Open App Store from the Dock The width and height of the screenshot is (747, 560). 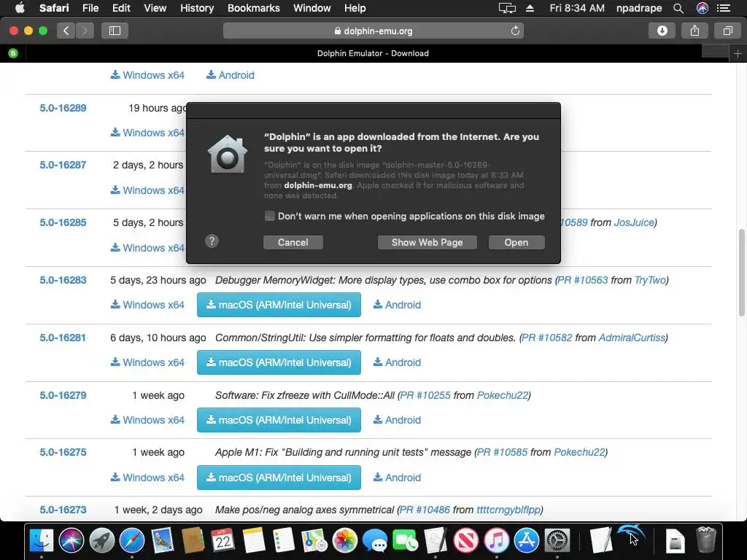click(527, 540)
